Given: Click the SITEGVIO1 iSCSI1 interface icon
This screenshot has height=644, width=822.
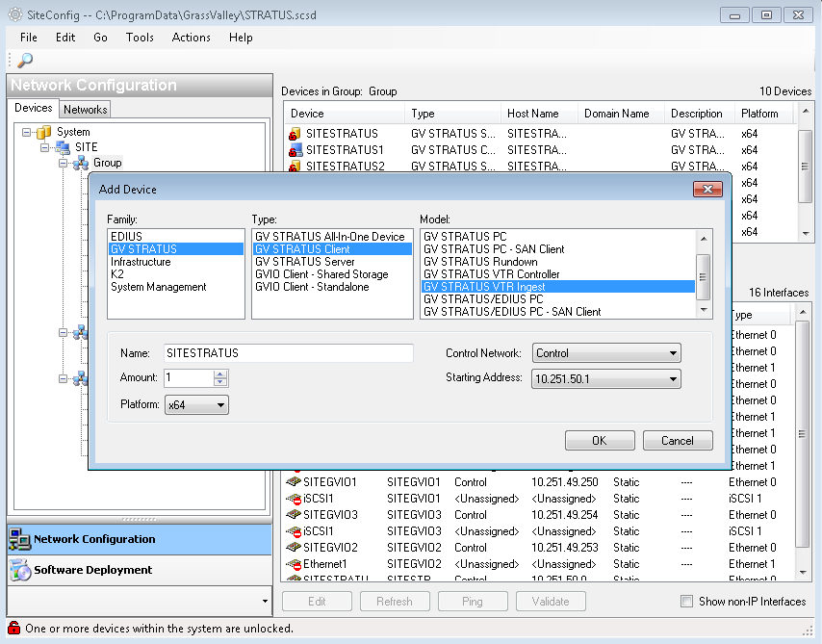Looking at the screenshot, I should click(293, 499).
